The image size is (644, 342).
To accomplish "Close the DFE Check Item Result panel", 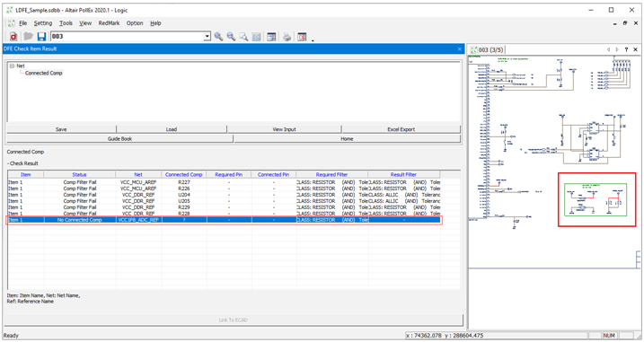I will coord(460,48).
